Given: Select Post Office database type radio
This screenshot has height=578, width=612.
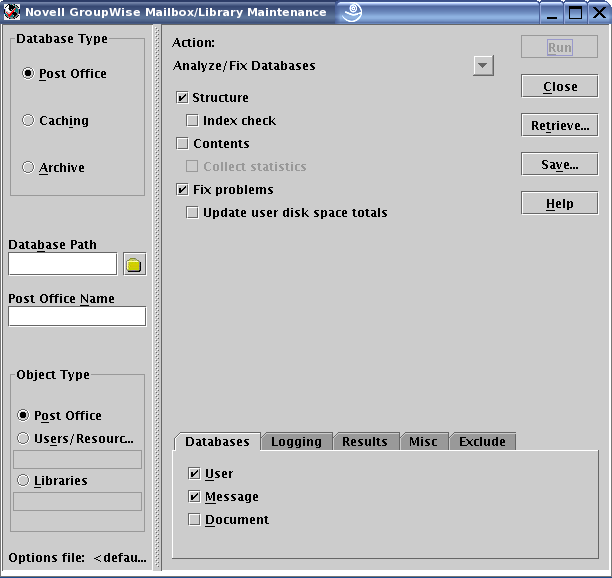Looking at the screenshot, I should [x=28, y=73].
